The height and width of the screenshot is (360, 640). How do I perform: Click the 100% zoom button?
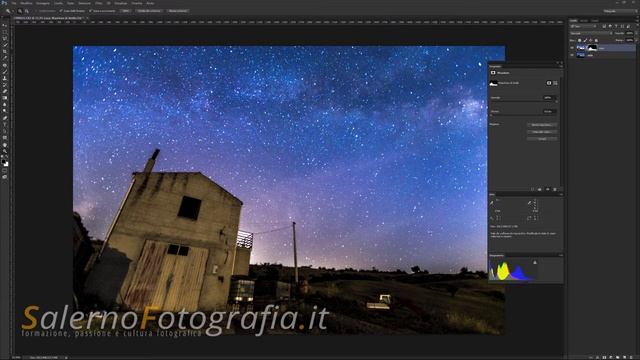[x=126, y=11]
